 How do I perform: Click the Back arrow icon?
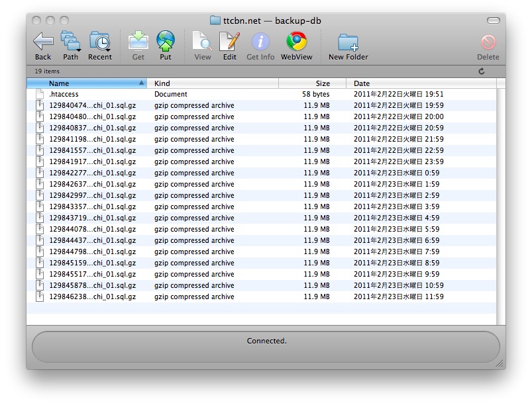click(x=43, y=42)
